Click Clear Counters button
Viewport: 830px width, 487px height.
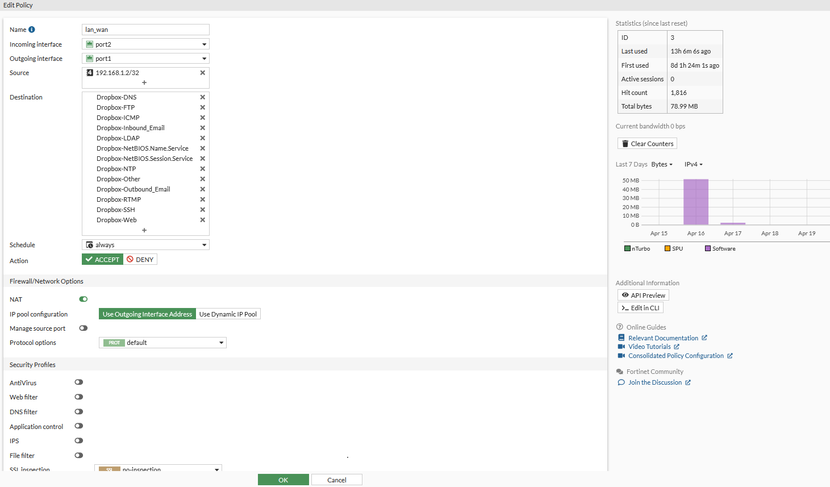click(x=647, y=143)
